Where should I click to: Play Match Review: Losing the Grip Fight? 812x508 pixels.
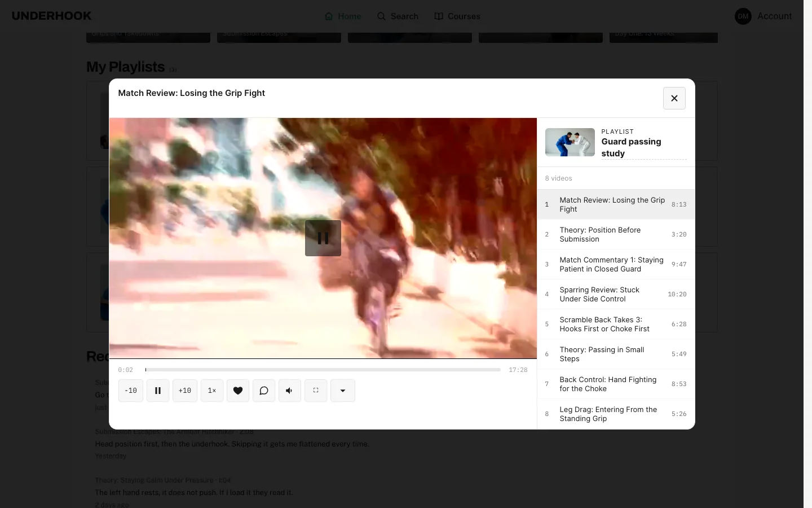point(616,204)
